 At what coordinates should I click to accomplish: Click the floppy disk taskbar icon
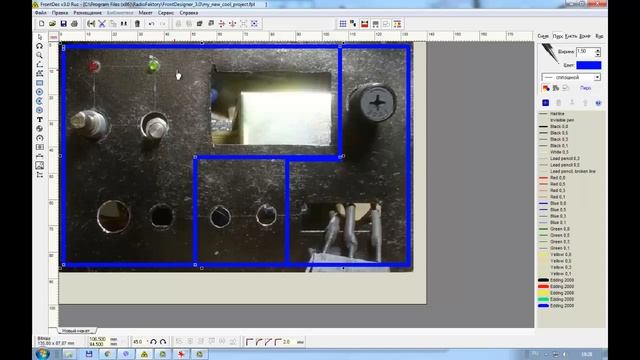89,354
